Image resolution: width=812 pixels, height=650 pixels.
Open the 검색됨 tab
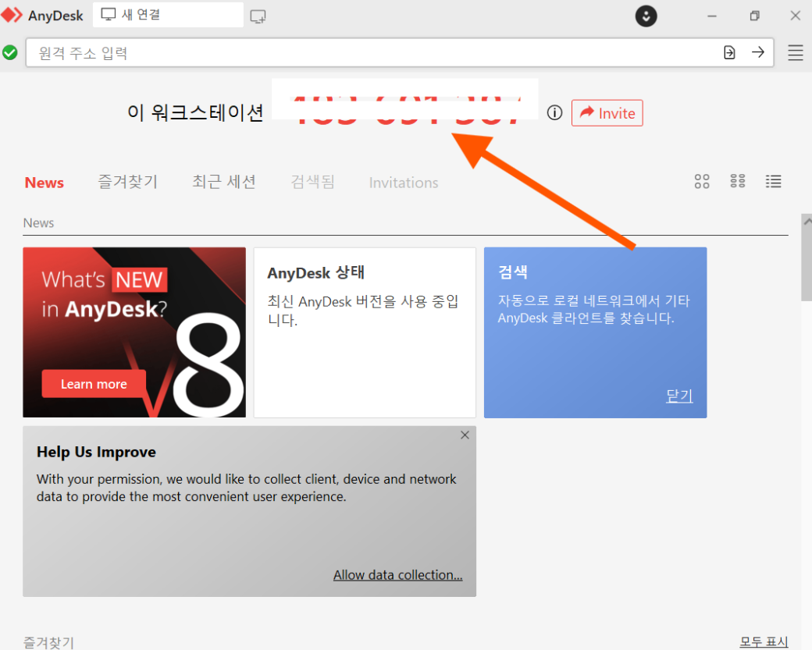tap(312, 182)
